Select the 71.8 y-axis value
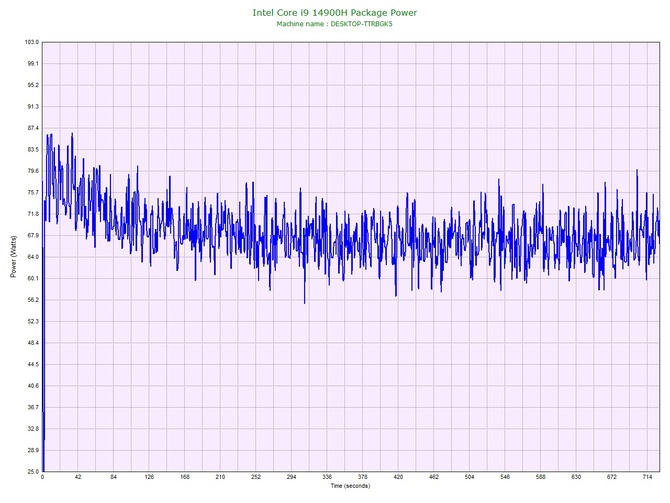Viewport: 670px width, 503px height. (x=33, y=214)
